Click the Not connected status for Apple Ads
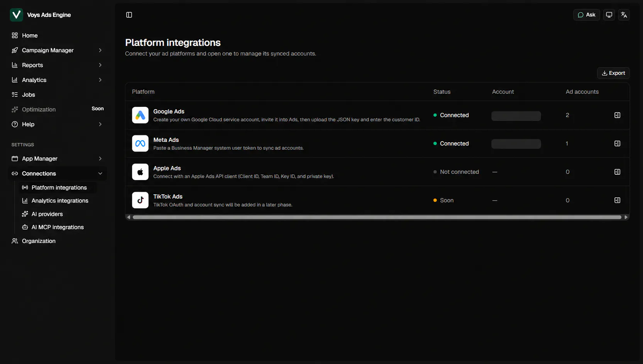 point(456,172)
